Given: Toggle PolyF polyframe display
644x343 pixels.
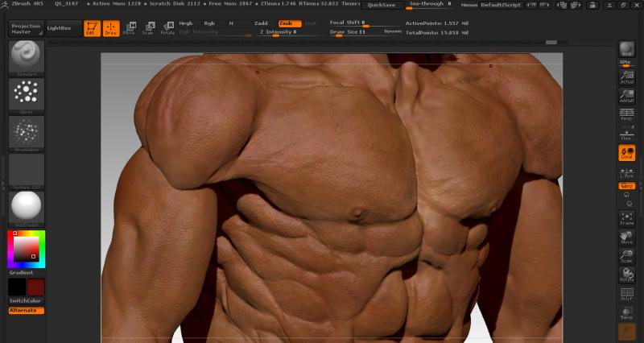Looking at the screenshot, I should pos(627,294).
